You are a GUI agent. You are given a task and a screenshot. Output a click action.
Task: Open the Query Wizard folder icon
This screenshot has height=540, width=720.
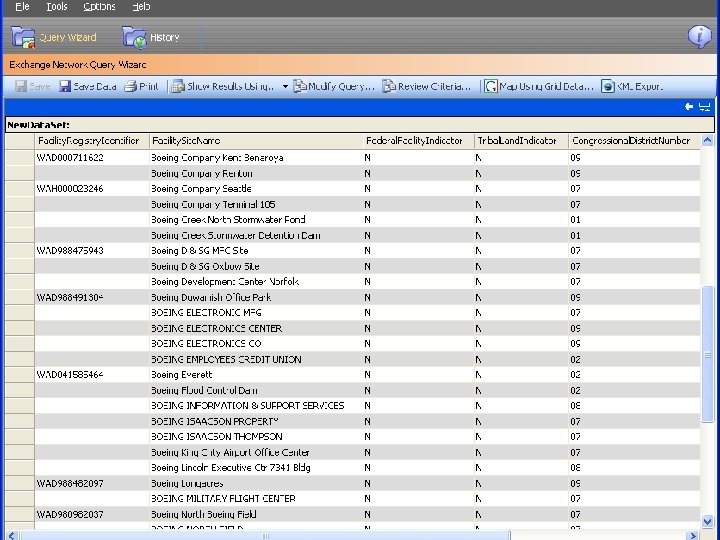tap(23, 38)
